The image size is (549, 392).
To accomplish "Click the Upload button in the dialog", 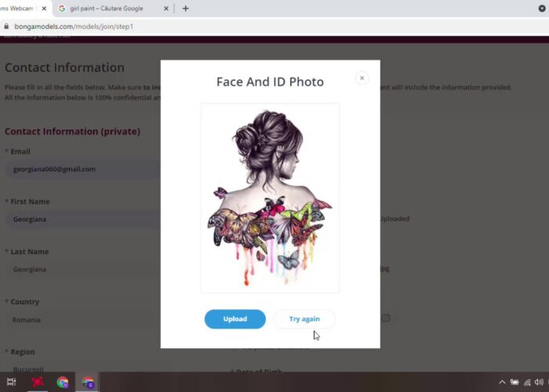I will click(x=235, y=319).
